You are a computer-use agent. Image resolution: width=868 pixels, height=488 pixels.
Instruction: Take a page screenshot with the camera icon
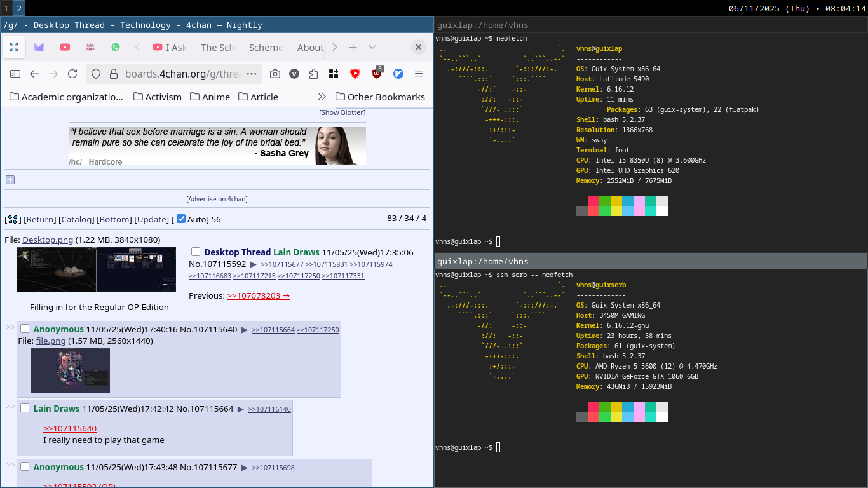[x=275, y=74]
